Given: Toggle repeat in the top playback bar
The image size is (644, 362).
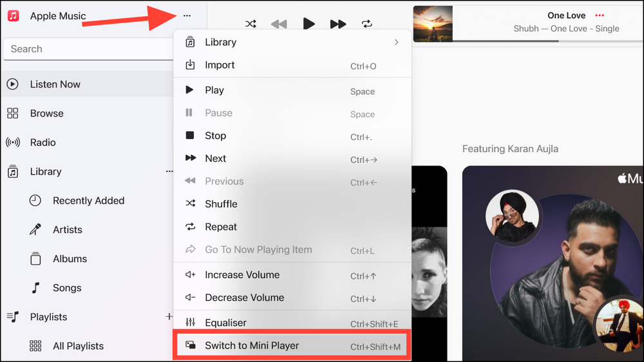Looking at the screenshot, I should pyautogui.click(x=367, y=24).
